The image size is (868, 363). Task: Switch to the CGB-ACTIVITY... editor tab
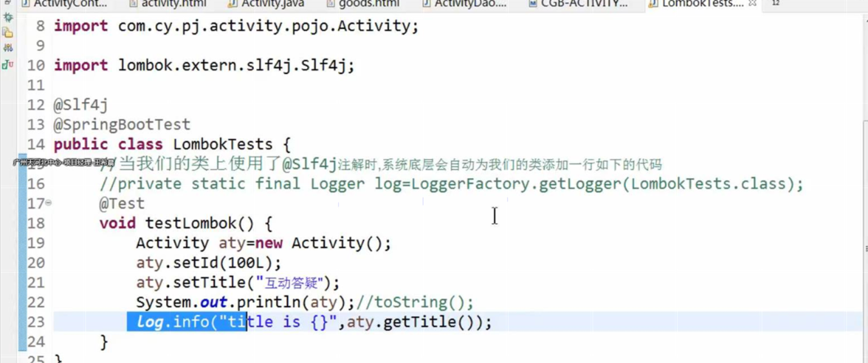click(x=578, y=4)
